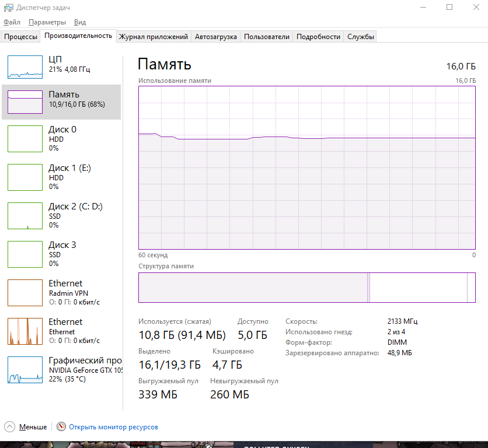Screen dimensions: 488x448
Task: Select the active Ethernet adapter graph
Action: 61,331
